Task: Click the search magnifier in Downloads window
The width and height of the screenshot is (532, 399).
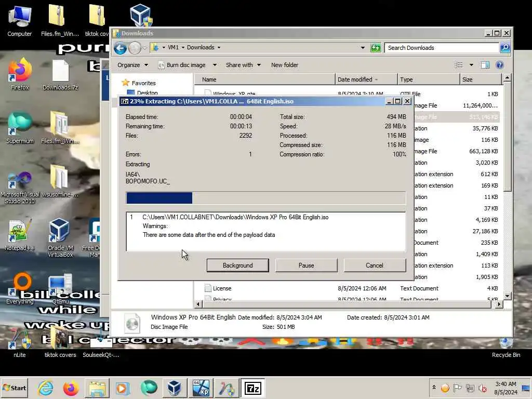Action: coord(505,48)
